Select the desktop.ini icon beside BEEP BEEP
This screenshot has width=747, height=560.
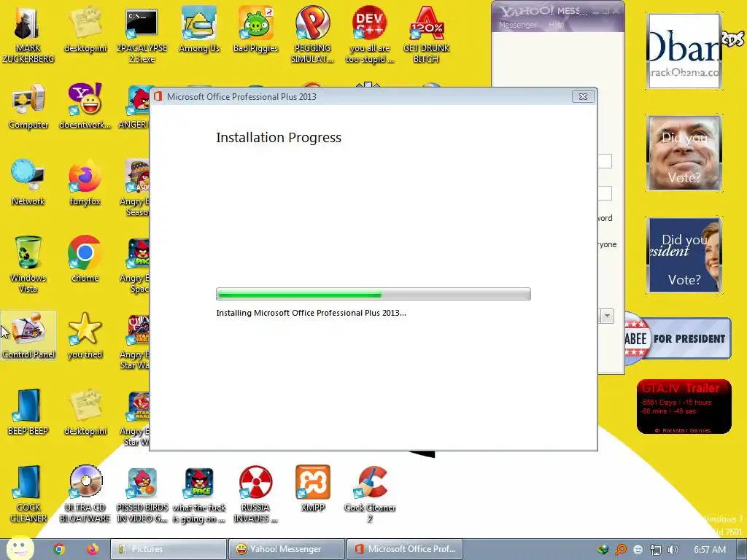pos(85,413)
